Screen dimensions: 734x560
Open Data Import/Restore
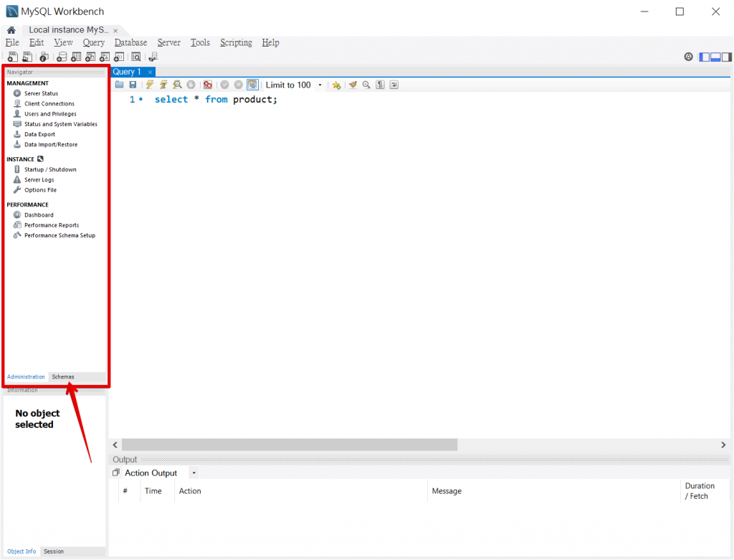click(x=51, y=145)
